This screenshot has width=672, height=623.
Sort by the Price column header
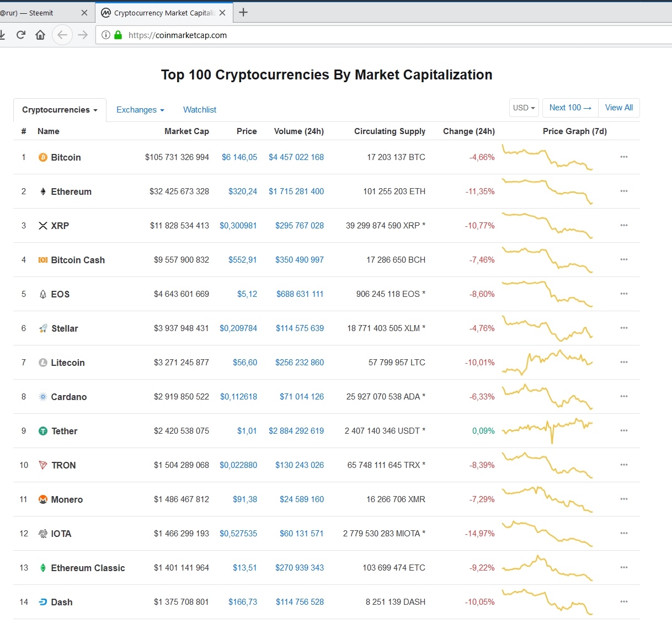[x=247, y=131]
